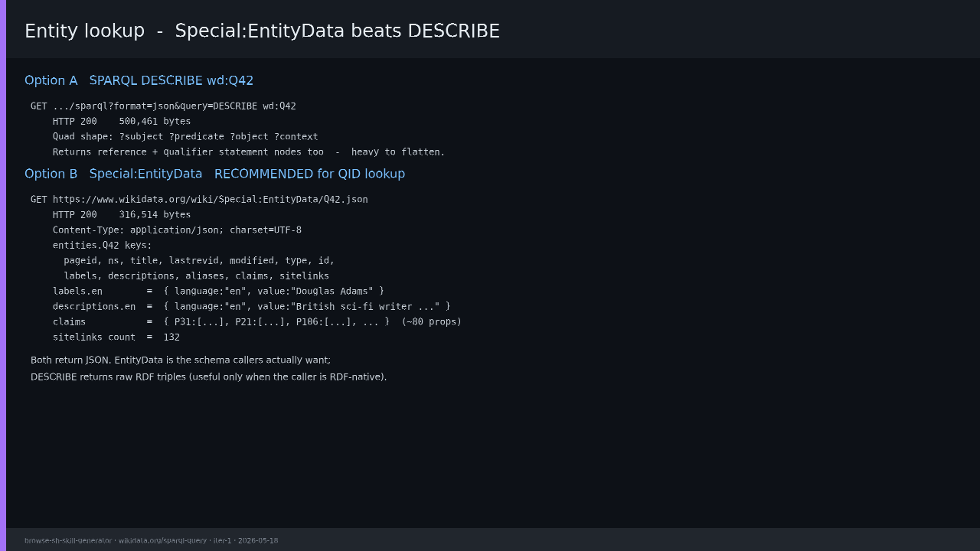
Task: Select the descriptions.en "British sci-fi writer" line
Action: point(252,307)
